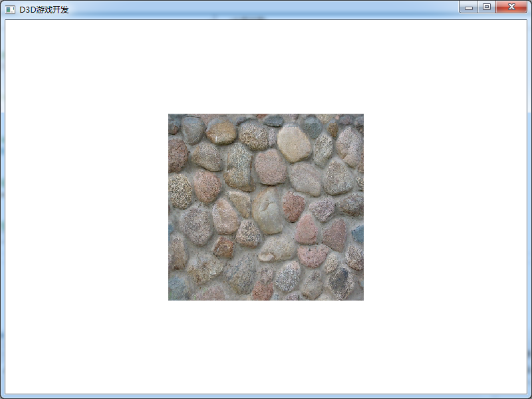Viewport: 532px width, 399px height.
Task: Click the stone wall textured quad
Action: point(266,207)
